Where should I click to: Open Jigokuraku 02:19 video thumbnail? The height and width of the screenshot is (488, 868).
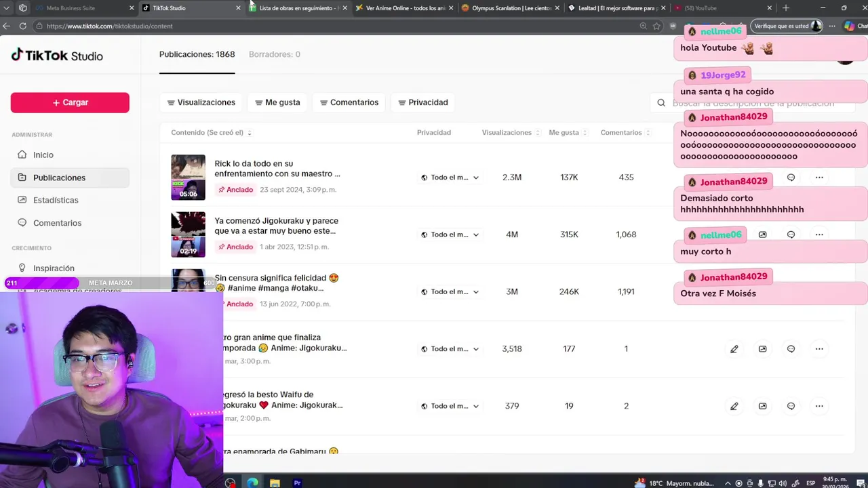(188, 235)
